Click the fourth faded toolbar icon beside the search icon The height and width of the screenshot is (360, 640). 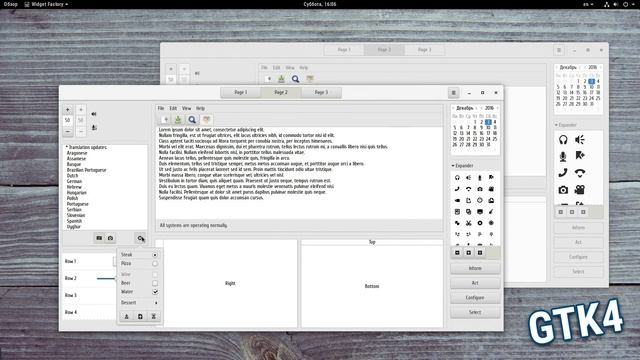click(207, 120)
